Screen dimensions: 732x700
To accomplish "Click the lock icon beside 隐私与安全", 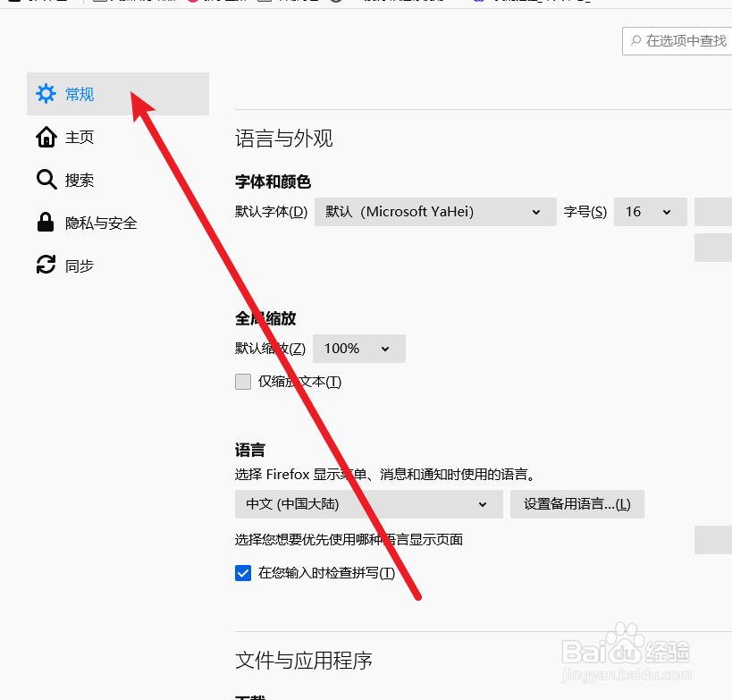I will 46,223.
